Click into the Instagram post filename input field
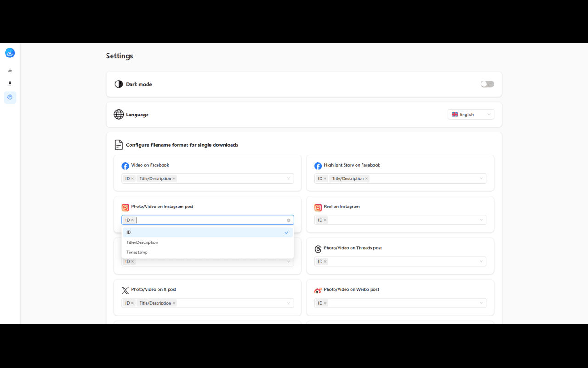This screenshot has height=368, width=588. [207, 220]
